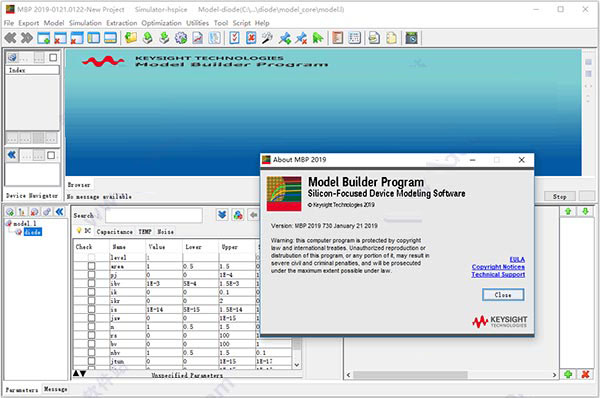Click parameter table scrollbar down arrow
600x398 pixels.
(x=297, y=365)
